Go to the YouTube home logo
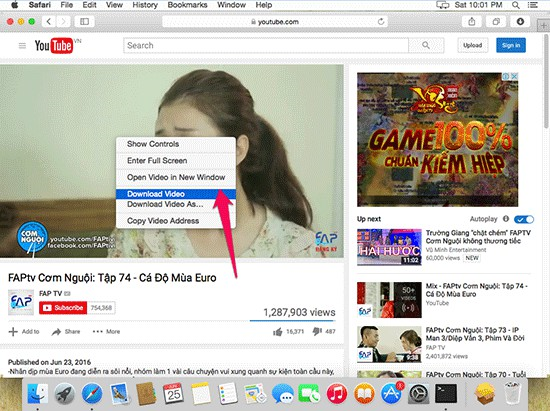The image size is (550, 411). click(54, 46)
